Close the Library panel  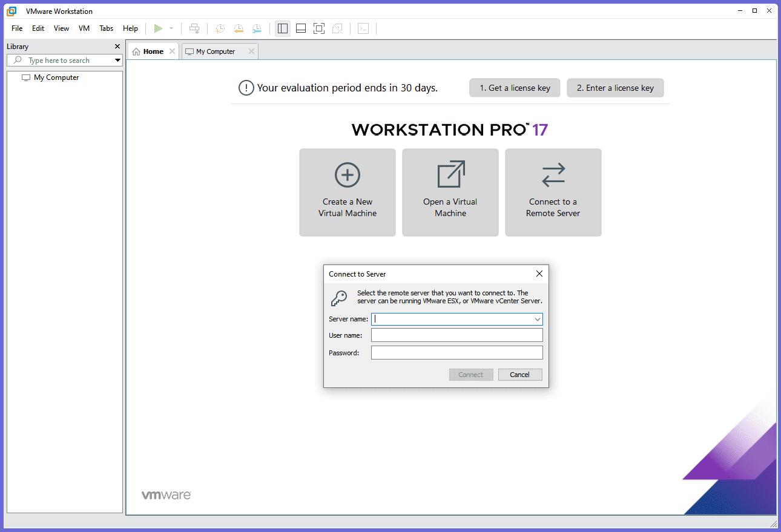(117, 47)
